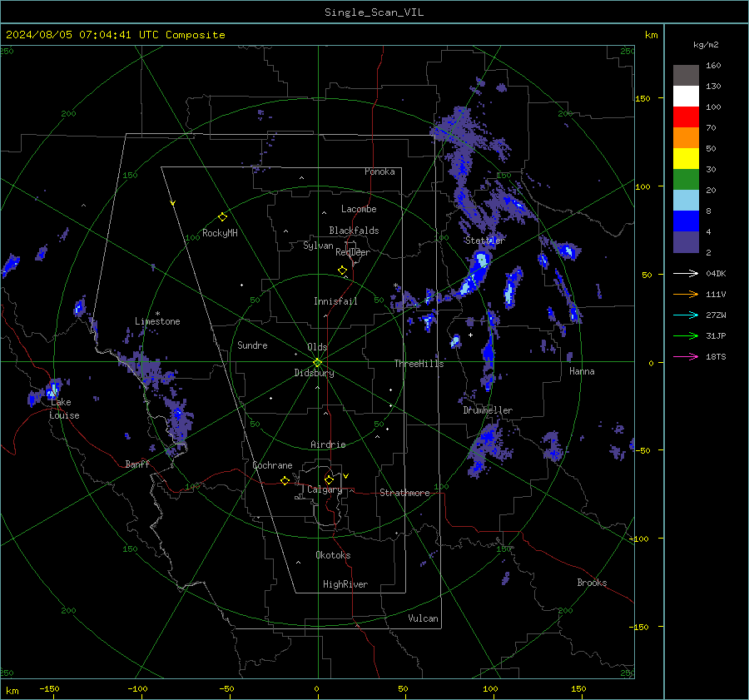Click the Okotoks town label
This screenshot has width=749, height=700.
tap(333, 555)
